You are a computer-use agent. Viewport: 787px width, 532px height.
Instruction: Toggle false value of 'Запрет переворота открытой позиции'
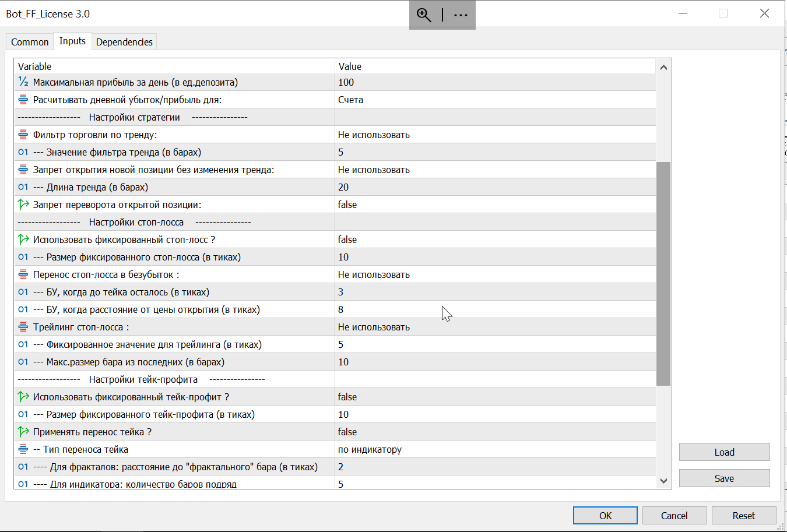[347, 205]
